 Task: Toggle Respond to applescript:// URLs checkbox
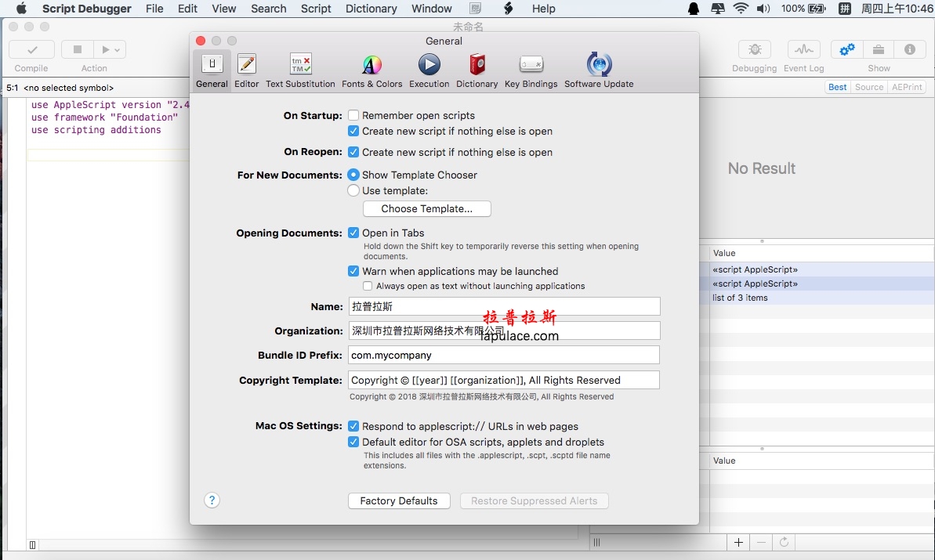(353, 426)
